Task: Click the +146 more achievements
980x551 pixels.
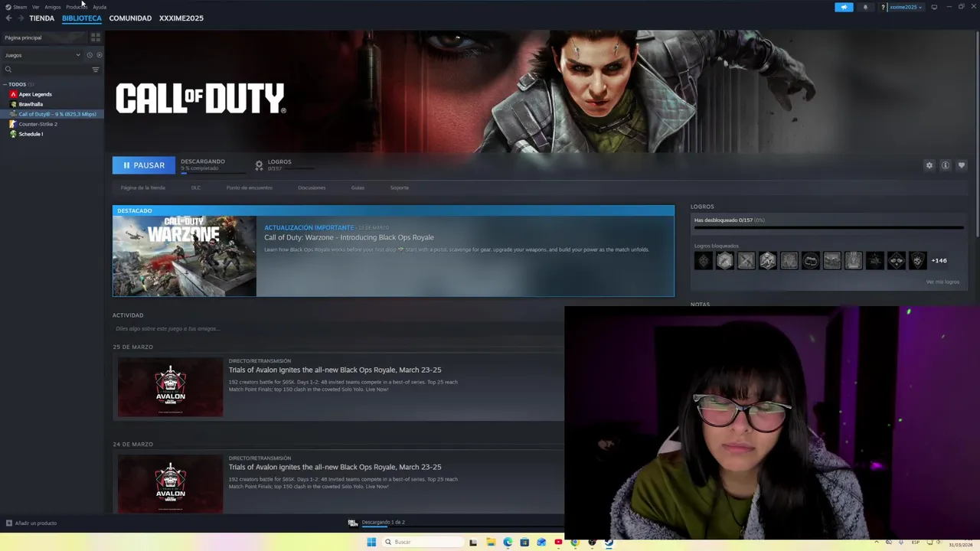Action: (939, 261)
